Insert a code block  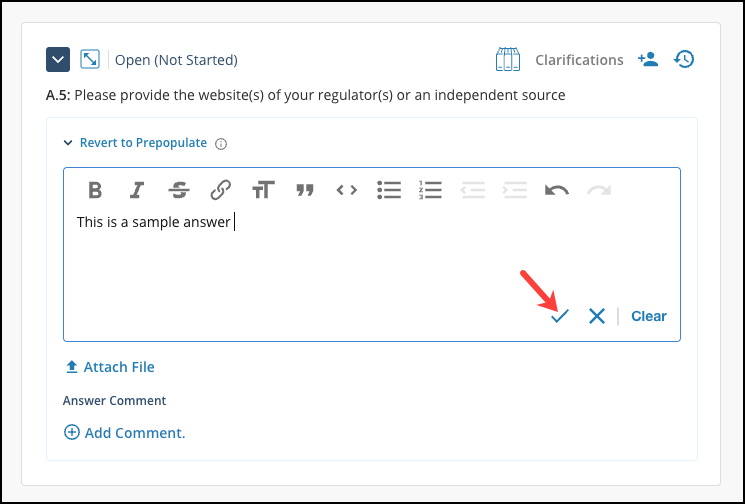tap(346, 190)
